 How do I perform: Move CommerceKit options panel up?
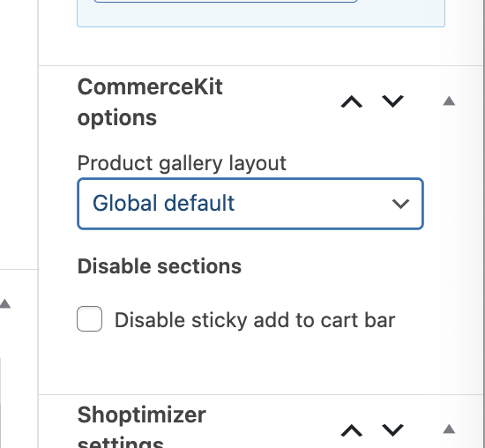pyautogui.click(x=351, y=101)
